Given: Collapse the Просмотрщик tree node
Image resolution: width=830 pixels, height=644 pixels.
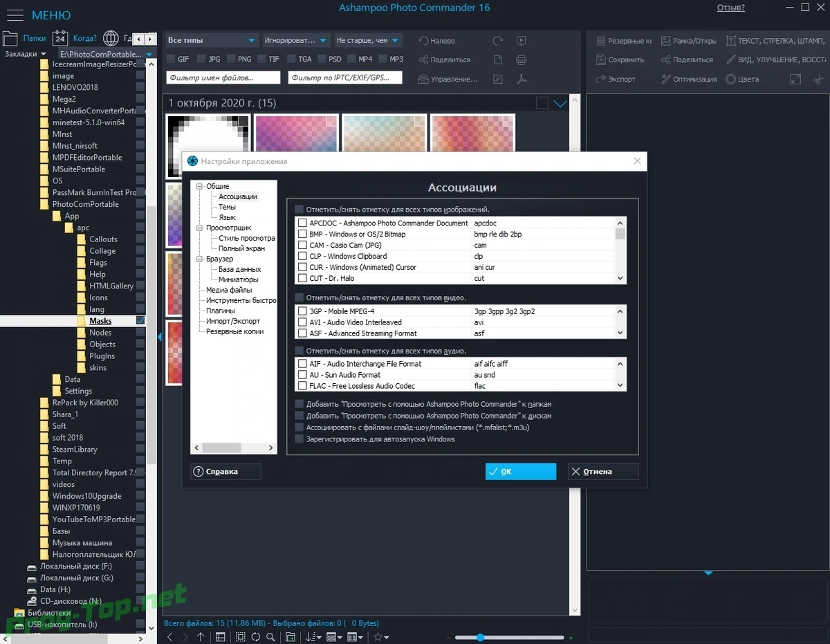Looking at the screenshot, I should tap(199, 228).
